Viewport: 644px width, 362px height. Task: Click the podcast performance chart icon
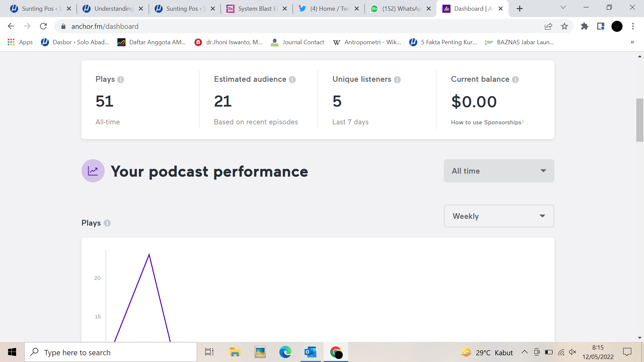(93, 171)
